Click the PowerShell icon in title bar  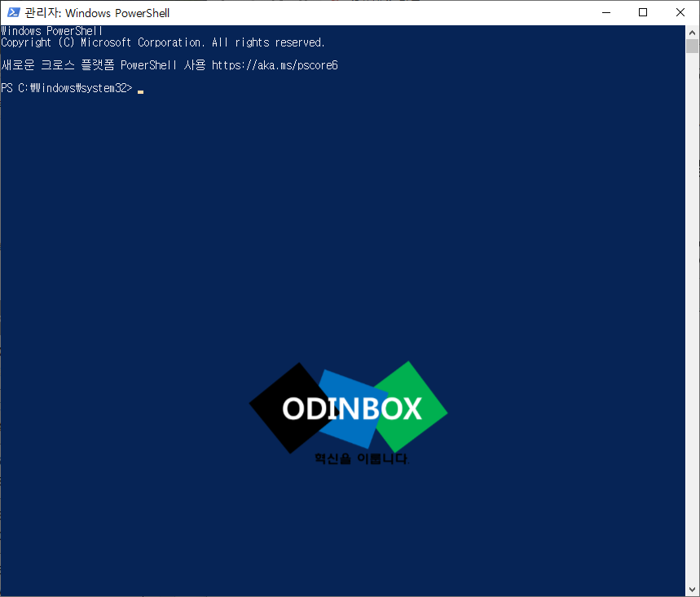click(13, 12)
